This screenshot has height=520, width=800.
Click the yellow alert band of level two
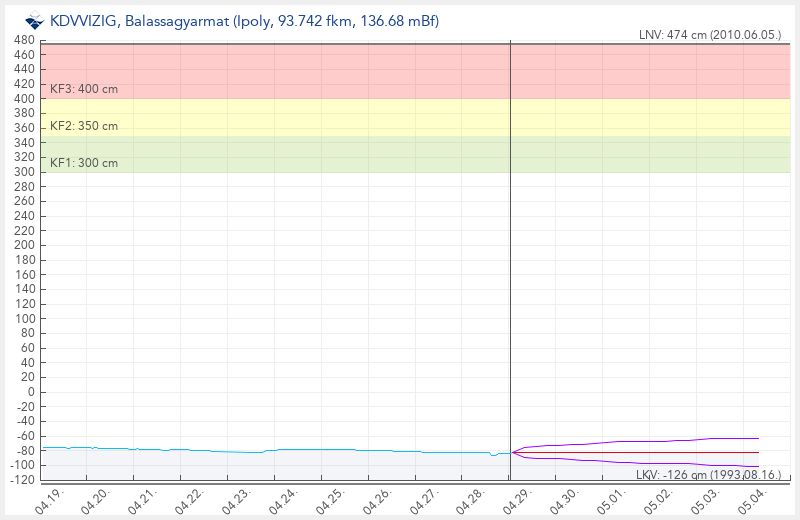click(x=300, y=117)
